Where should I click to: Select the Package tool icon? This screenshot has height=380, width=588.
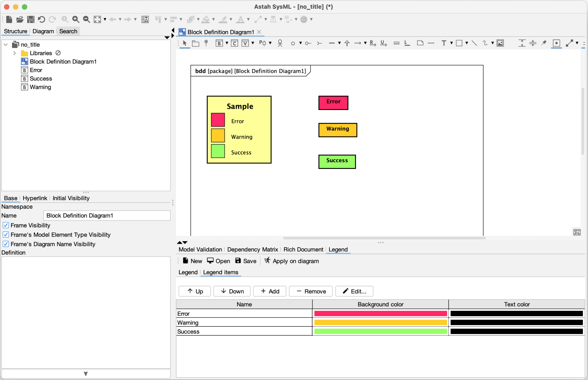[x=196, y=43]
